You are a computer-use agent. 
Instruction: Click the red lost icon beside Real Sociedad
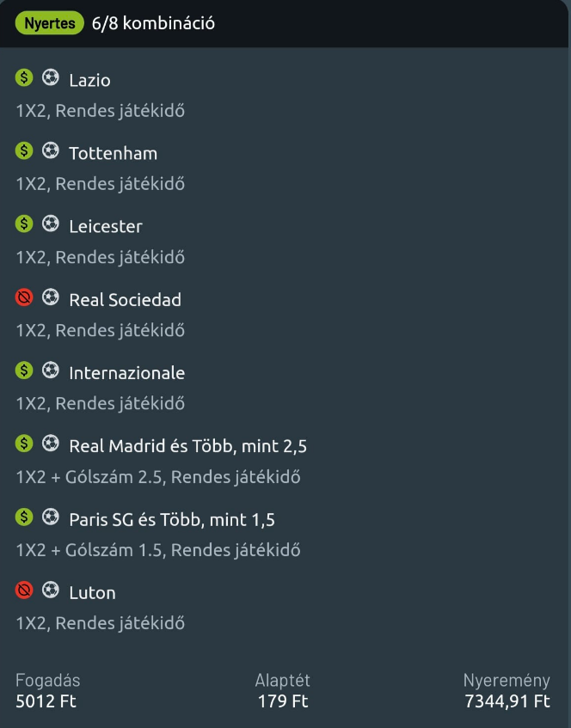point(24,298)
